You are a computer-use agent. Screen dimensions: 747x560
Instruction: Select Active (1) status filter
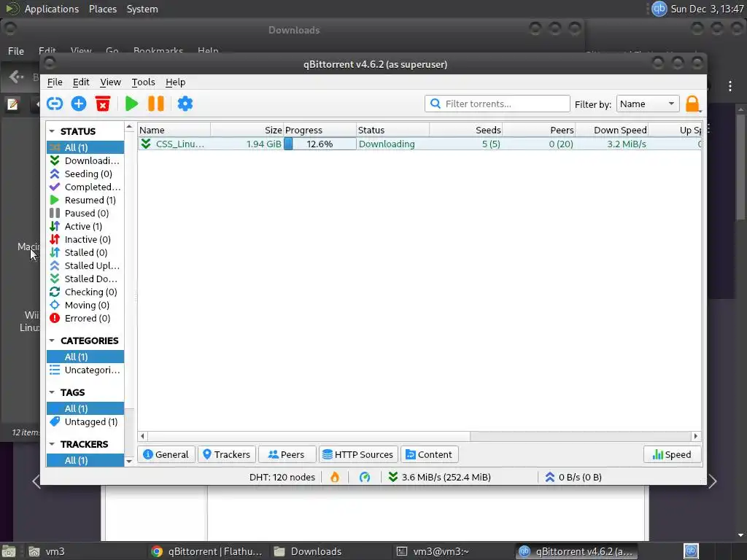click(85, 226)
